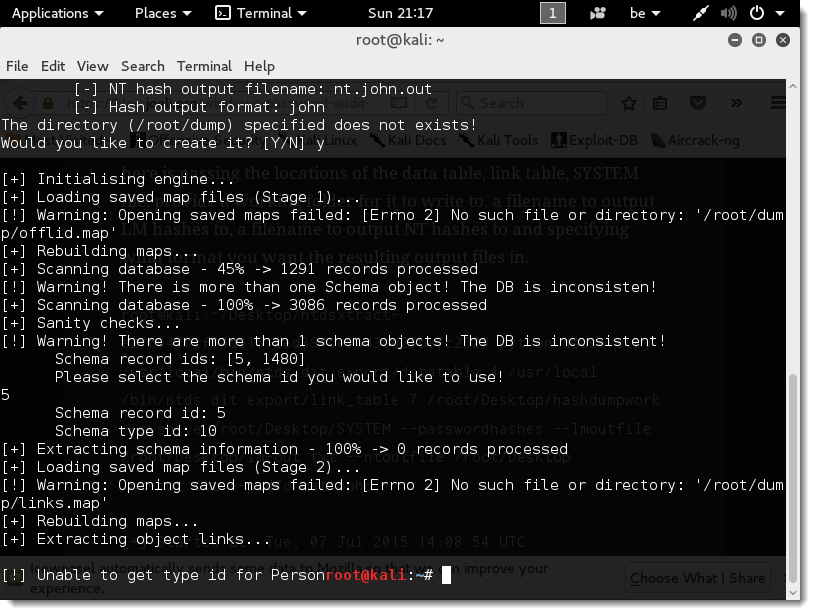Expand the power menu caret in top panel
Viewport: 815px width, 615px height.
click(x=780, y=14)
